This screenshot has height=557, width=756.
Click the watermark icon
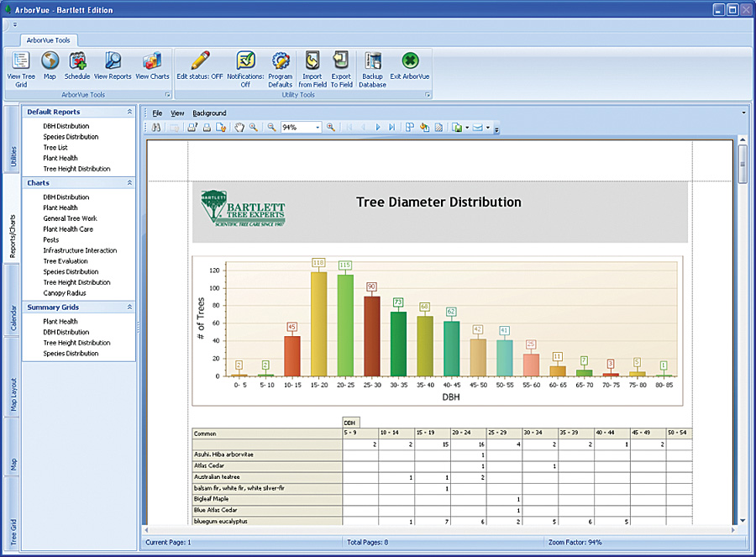[x=438, y=128]
